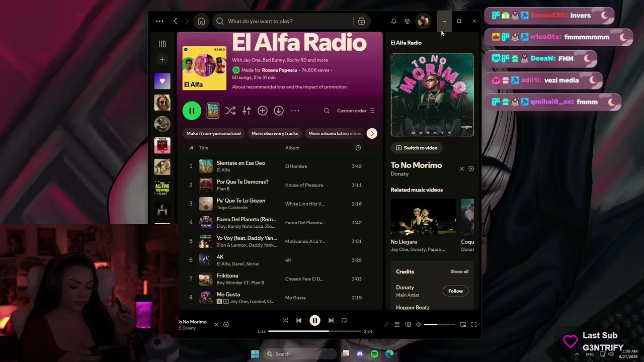The width and height of the screenshot is (644, 362).
Task: Expand the hidden system tray icons chevron
Action: point(577,354)
